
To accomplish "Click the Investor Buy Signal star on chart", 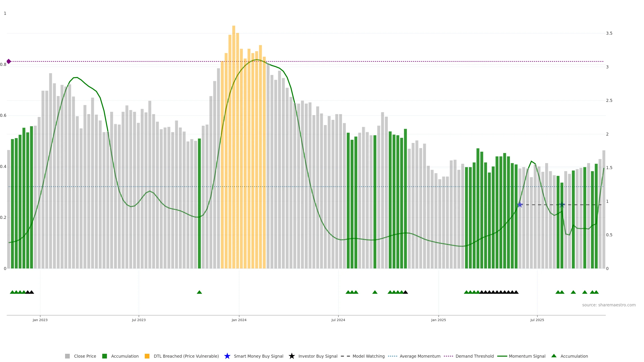I will 562,205.
